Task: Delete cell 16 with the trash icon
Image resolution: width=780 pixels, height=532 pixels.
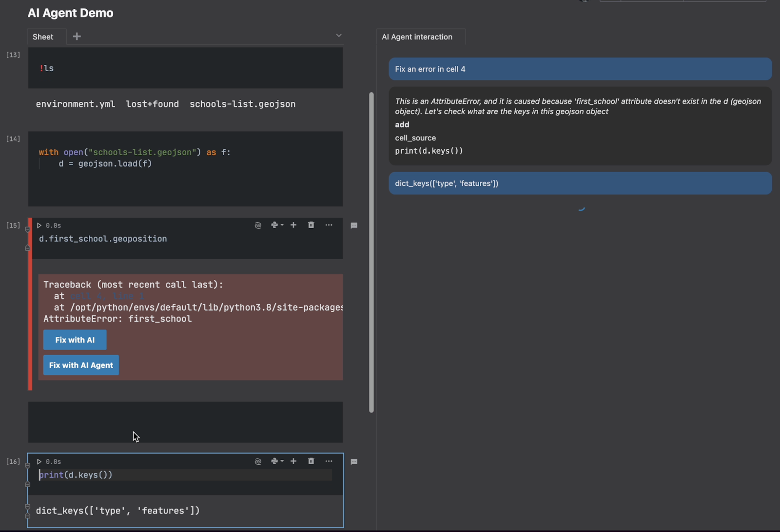Action: coord(311,461)
